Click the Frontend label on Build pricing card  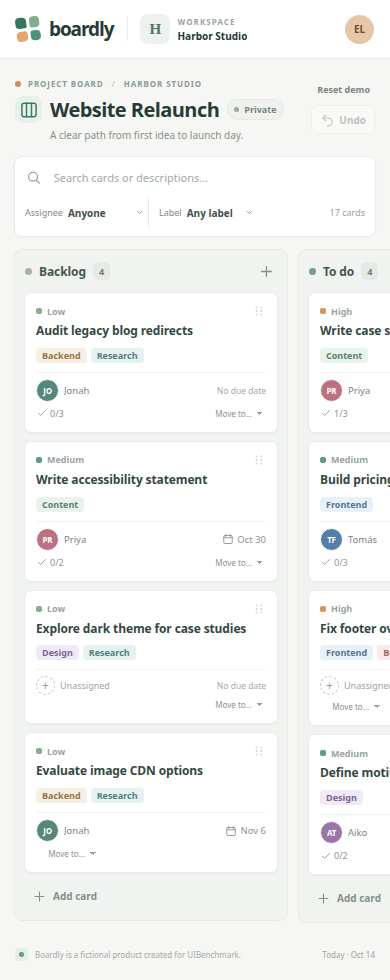pyautogui.click(x=346, y=504)
